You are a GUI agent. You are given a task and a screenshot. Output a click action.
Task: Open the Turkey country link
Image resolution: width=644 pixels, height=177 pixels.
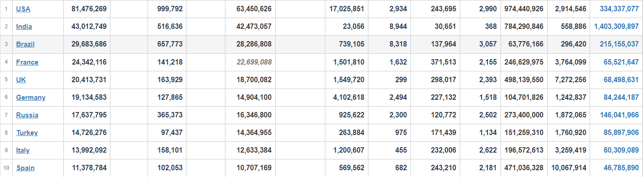27,133
